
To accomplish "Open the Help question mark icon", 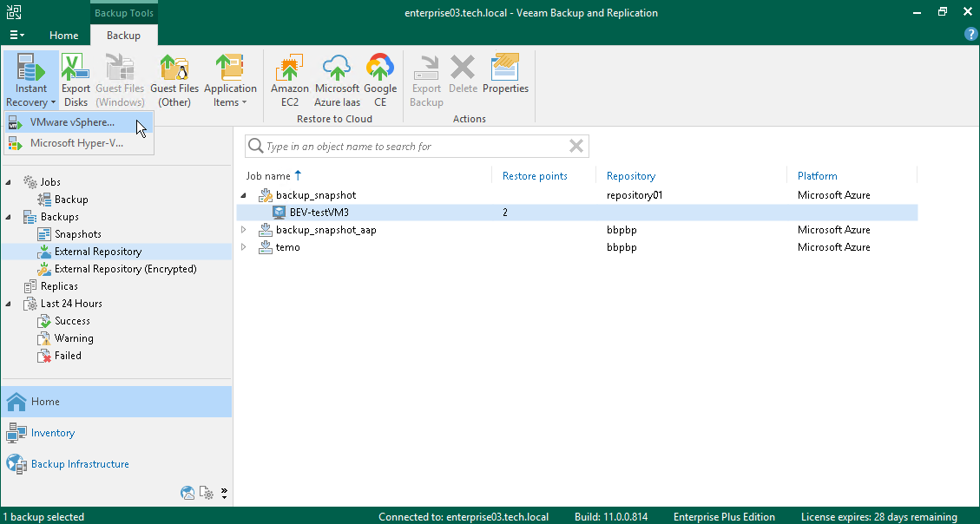I will pyautogui.click(x=970, y=35).
